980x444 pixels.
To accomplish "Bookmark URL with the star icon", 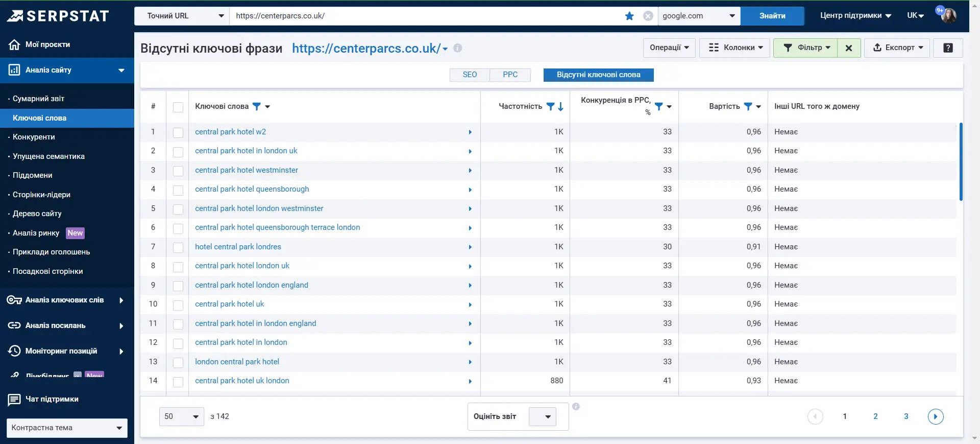I will tap(629, 16).
